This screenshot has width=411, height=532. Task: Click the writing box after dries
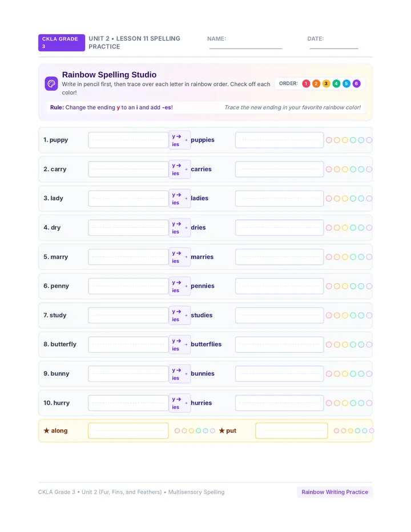point(279,228)
